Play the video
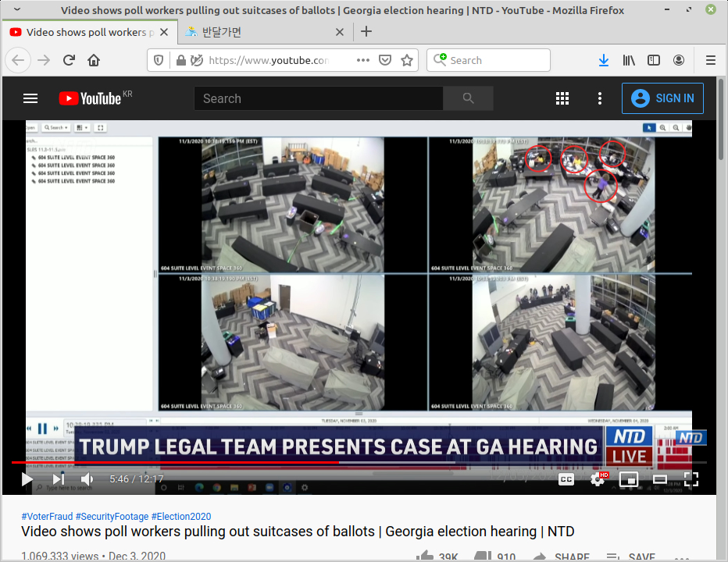The width and height of the screenshot is (728, 562). [27, 479]
